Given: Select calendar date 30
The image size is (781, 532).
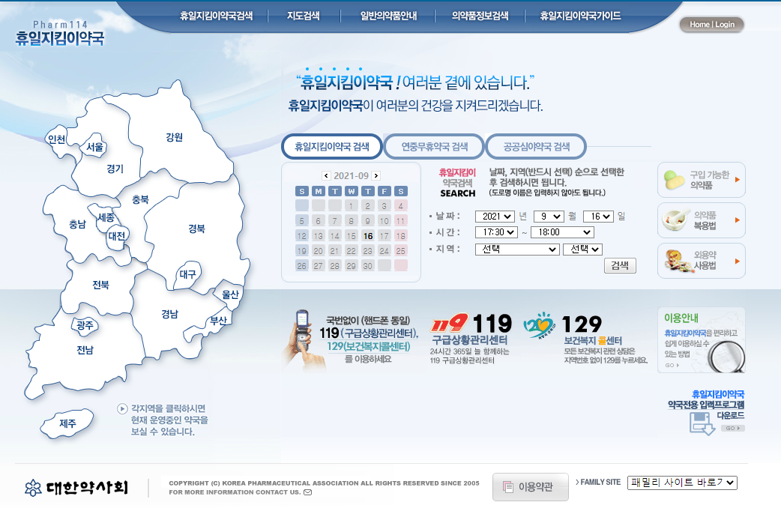Looking at the screenshot, I should pyautogui.click(x=367, y=265).
